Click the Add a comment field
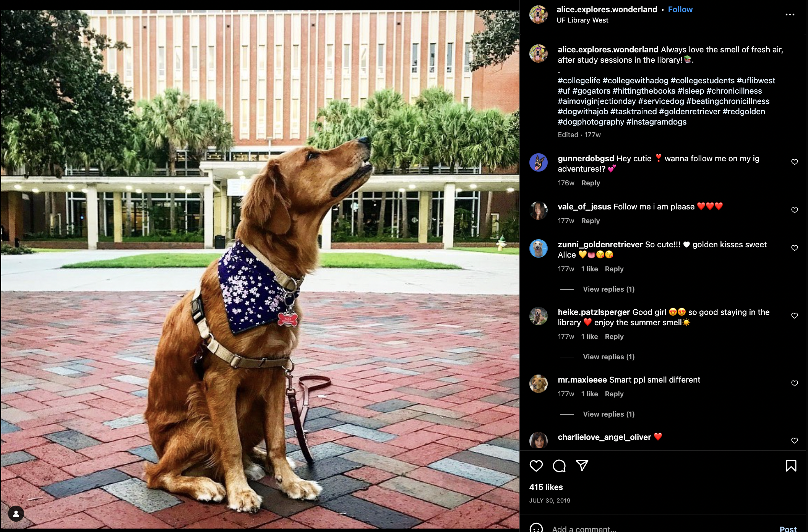Viewport: 808px width, 532px height. click(x=661, y=529)
